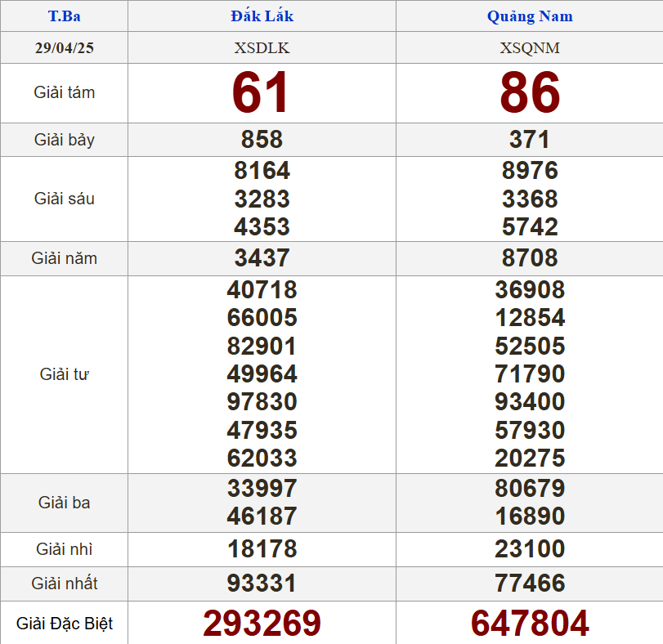Click the Giải nhì row label
Screen dimensions: 663x644
tap(65, 549)
